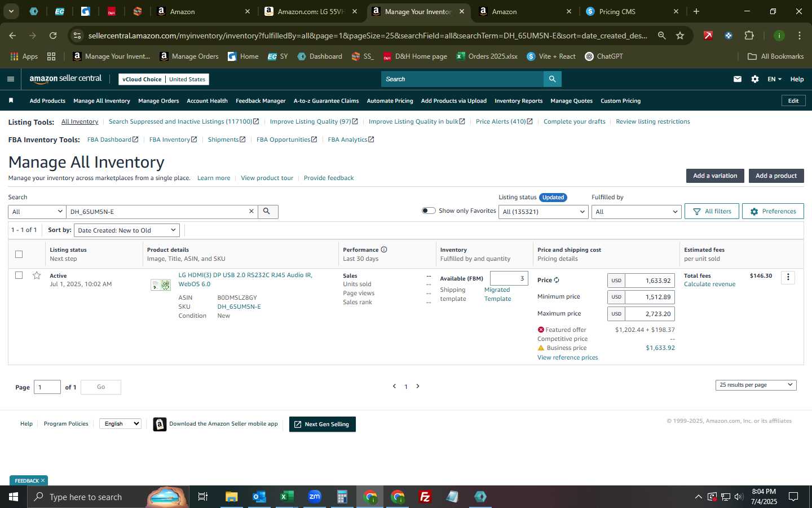Screen dimensions: 812x508
Task: Click the product thumbnail image
Action: pyautogui.click(x=161, y=285)
